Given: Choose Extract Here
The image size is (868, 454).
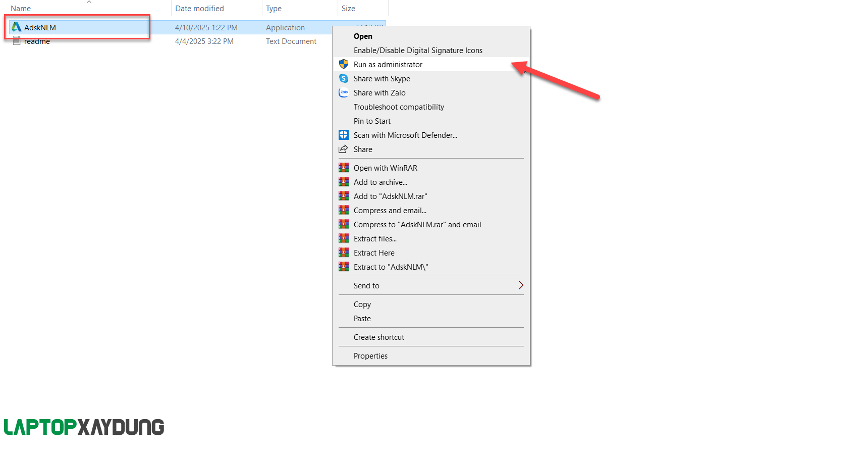Looking at the screenshot, I should point(431,253).
